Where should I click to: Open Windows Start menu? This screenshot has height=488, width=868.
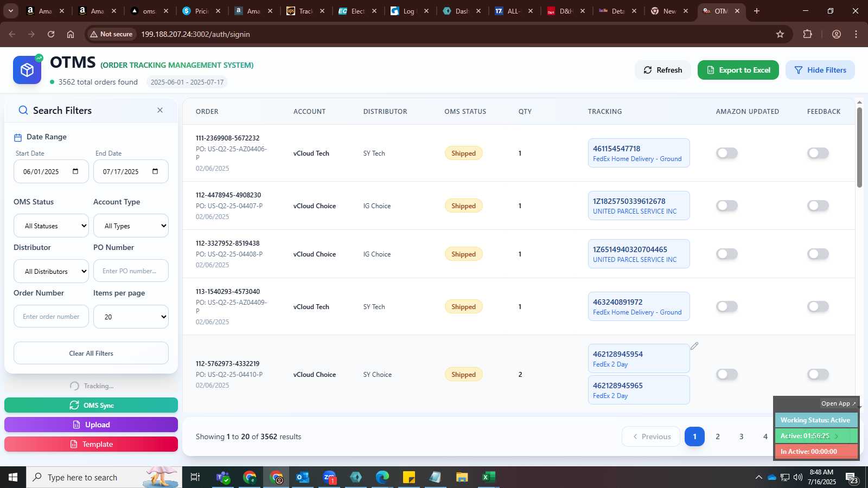[13, 477]
